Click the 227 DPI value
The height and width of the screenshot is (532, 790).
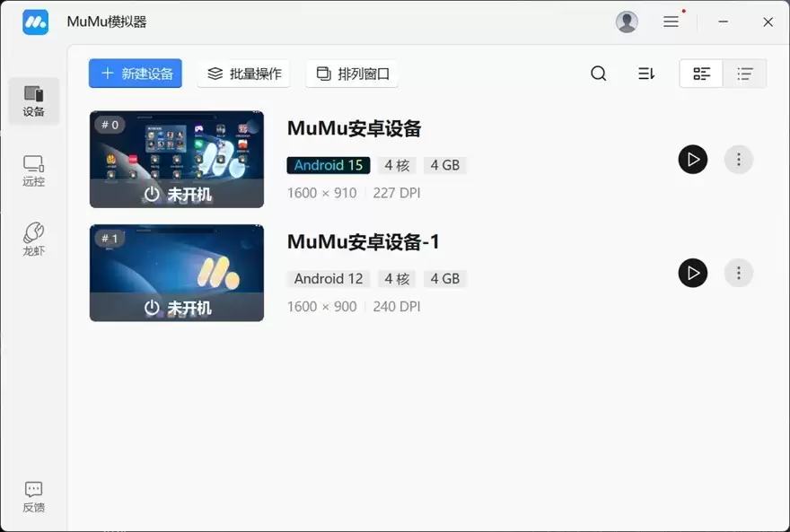pos(397,193)
